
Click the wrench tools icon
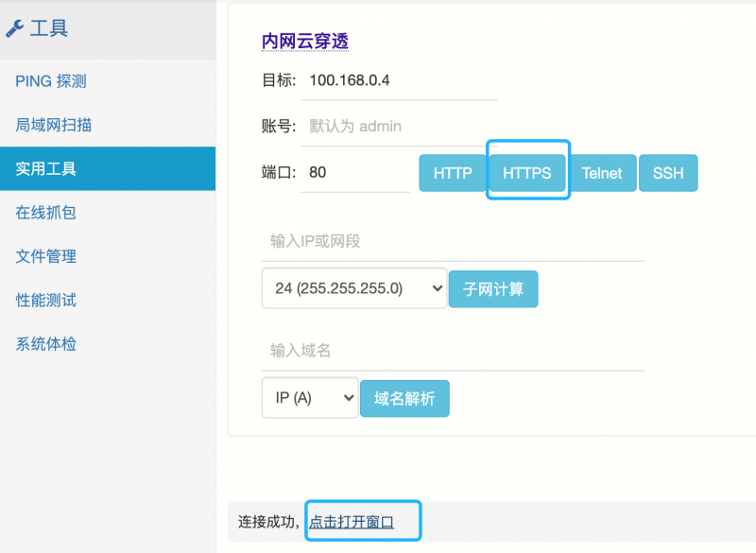14,28
